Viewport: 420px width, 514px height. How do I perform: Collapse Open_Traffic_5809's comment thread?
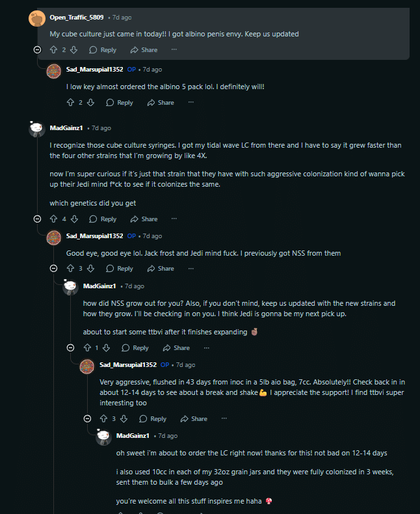click(37, 49)
